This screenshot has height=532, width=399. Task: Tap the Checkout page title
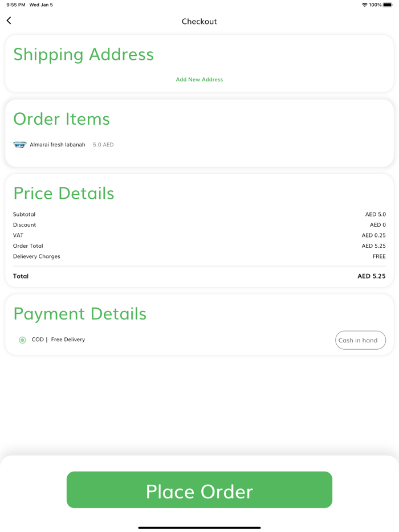click(x=199, y=22)
